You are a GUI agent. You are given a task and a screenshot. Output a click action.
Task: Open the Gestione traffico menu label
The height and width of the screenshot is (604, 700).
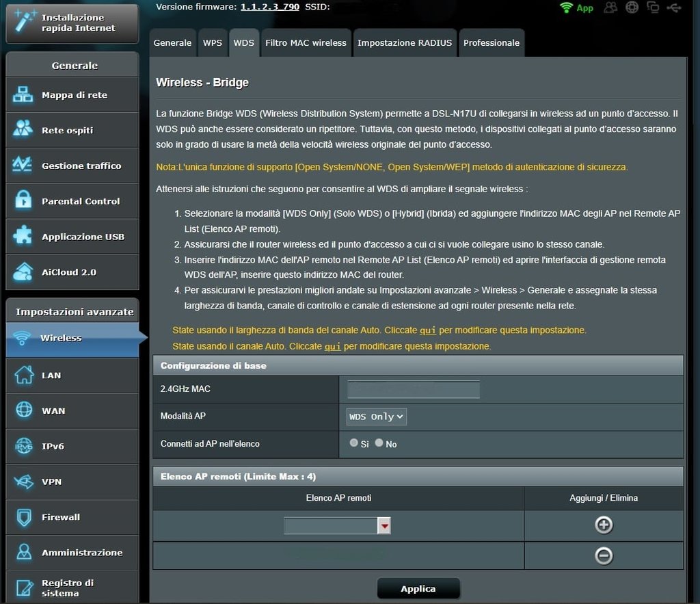point(81,166)
